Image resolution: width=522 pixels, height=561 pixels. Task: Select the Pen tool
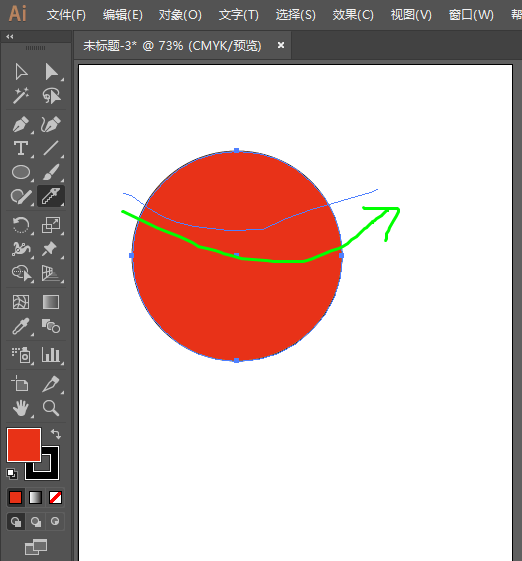tap(21, 124)
